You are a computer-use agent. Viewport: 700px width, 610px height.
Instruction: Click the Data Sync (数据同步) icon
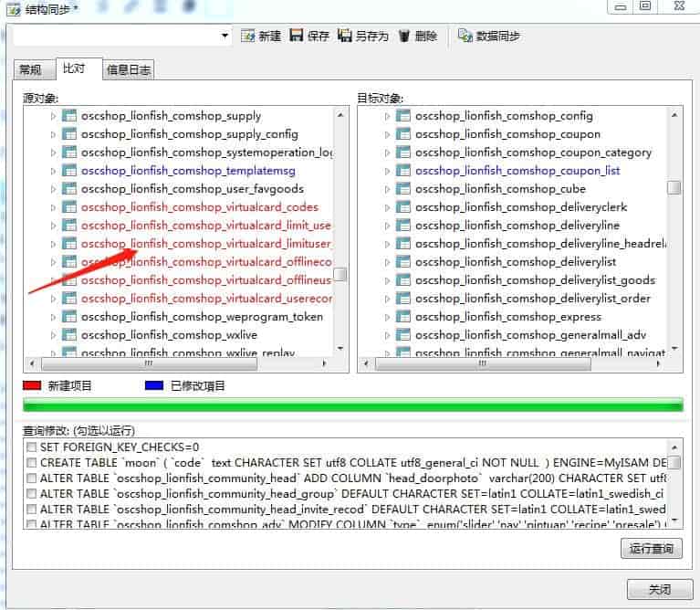[465, 36]
